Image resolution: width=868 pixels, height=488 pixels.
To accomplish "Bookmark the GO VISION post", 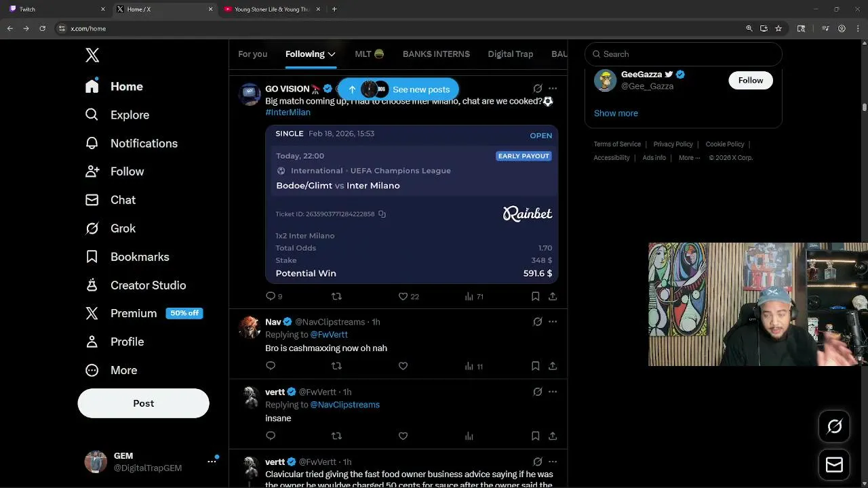I will 535,296.
